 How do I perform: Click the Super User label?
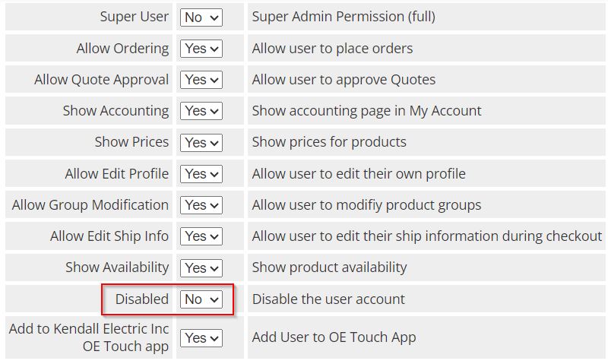pyautogui.click(x=134, y=17)
